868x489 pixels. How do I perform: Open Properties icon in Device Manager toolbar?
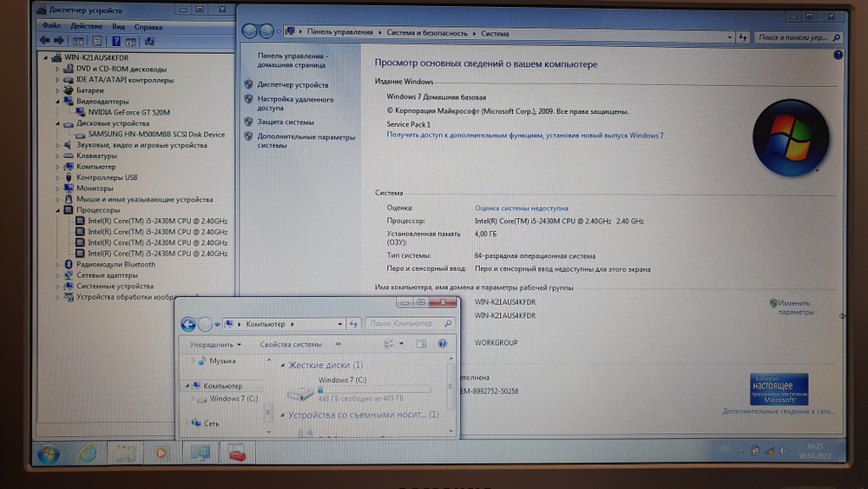tap(97, 42)
